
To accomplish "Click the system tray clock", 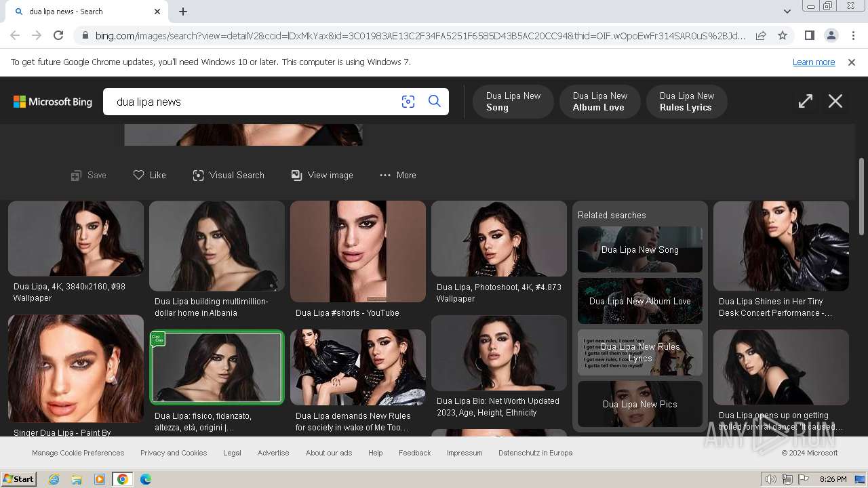I will click(833, 479).
